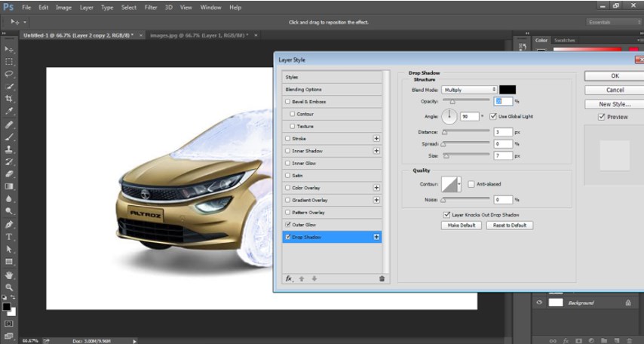This screenshot has height=344, width=644.
Task: Open the Filter menu
Action: click(x=151, y=7)
